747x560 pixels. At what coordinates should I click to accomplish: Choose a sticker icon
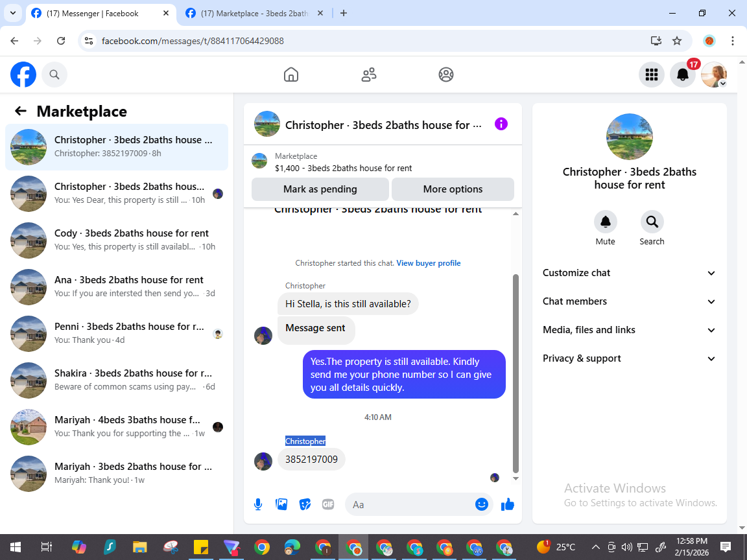(x=305, y=504)
